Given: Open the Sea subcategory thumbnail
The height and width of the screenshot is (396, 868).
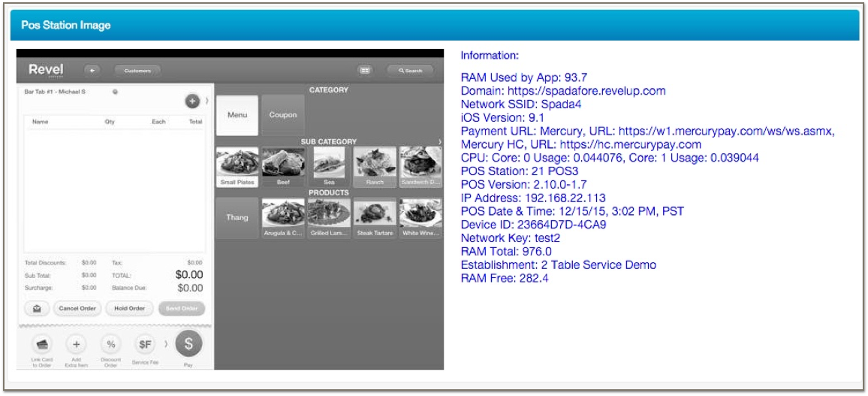Looking at the screenshot, I should (x=329, y=167).
